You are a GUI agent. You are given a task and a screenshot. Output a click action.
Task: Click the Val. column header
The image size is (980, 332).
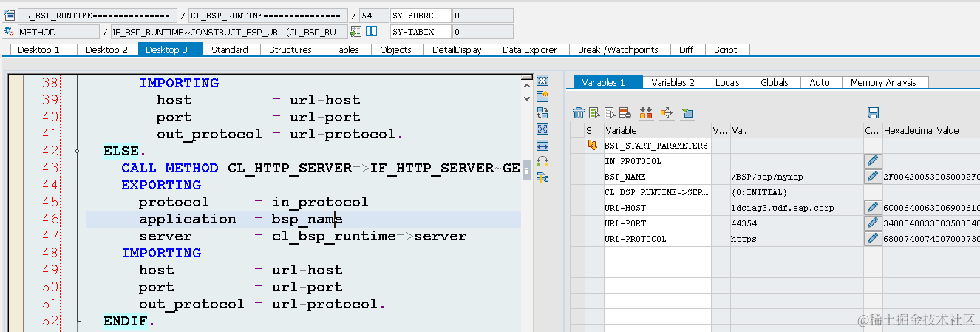pos(796,130)
